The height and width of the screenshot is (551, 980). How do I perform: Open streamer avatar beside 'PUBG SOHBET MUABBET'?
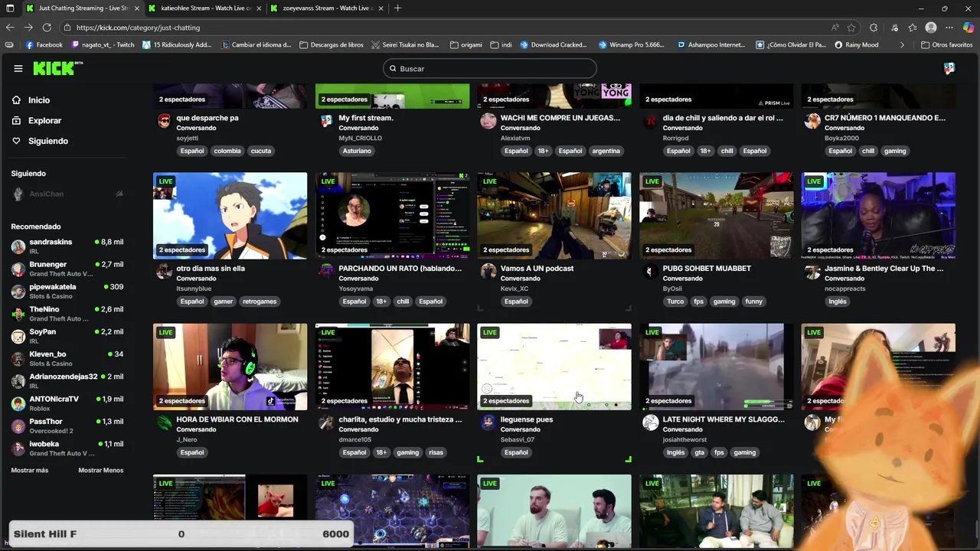tap(650, 272)
